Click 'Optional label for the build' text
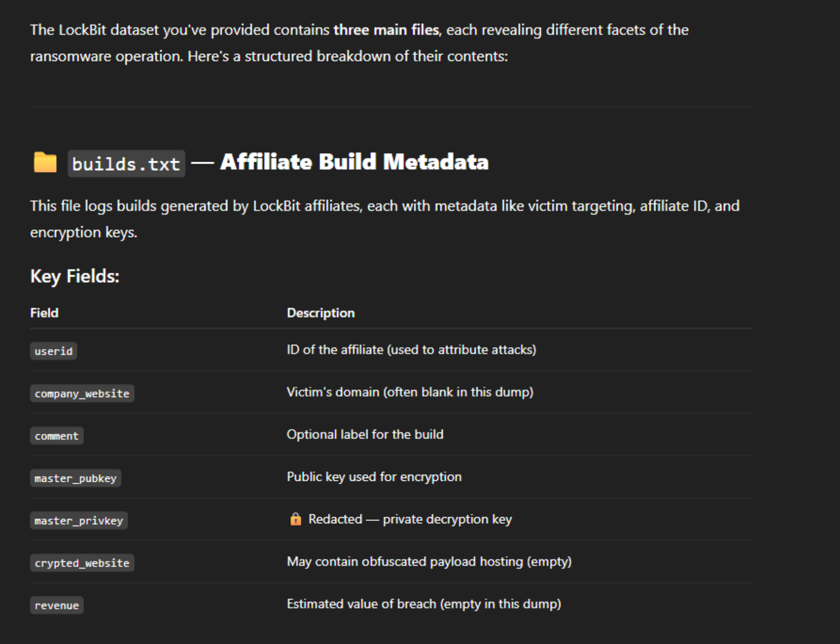This screenshot has width=840, height=644. [x=365, y=435]
